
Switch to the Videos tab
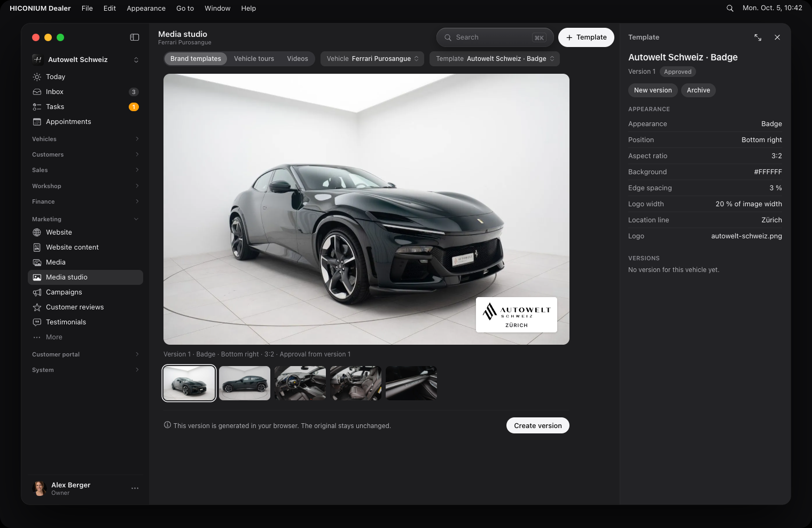(x=298, y=59)
